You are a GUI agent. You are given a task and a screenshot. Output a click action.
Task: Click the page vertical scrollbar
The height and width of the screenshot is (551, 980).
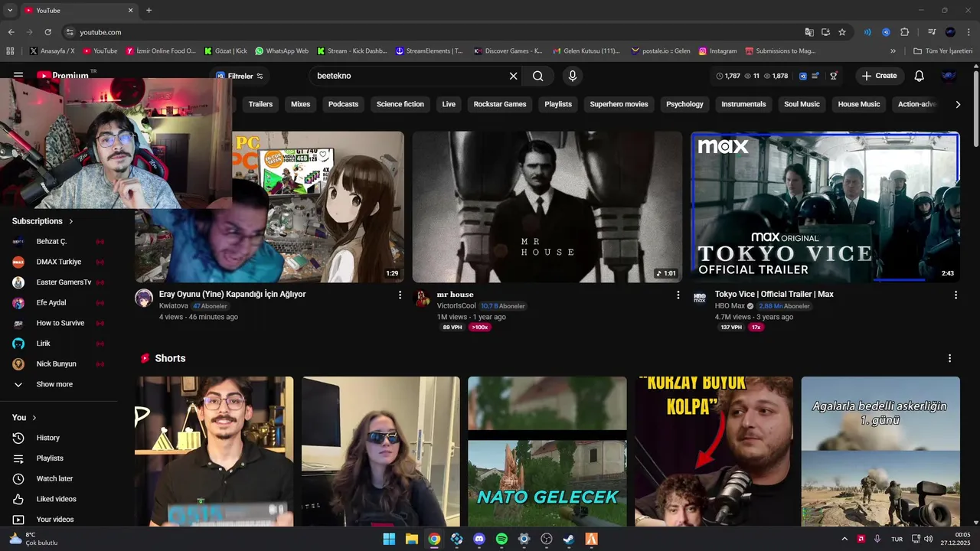click(975, 107)
